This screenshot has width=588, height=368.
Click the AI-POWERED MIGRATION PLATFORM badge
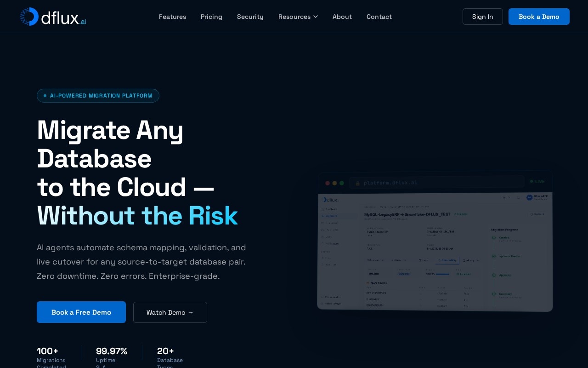(98, 96)
